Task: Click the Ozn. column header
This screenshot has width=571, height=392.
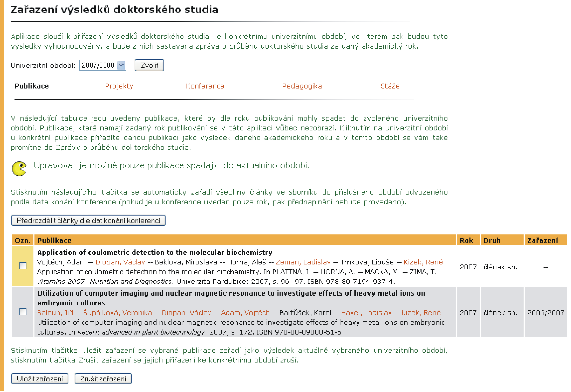Action: 23,240
